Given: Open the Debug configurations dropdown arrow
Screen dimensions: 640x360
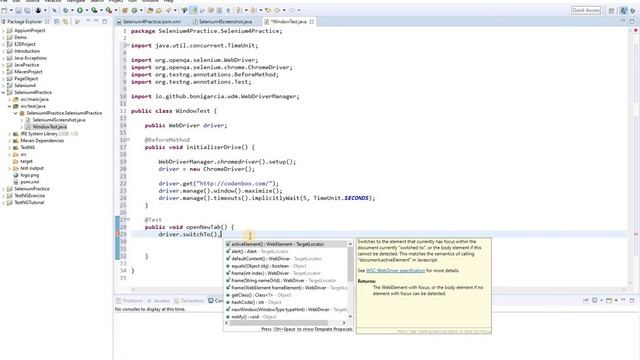Looking at the screenshot, I should coord(72,10).
